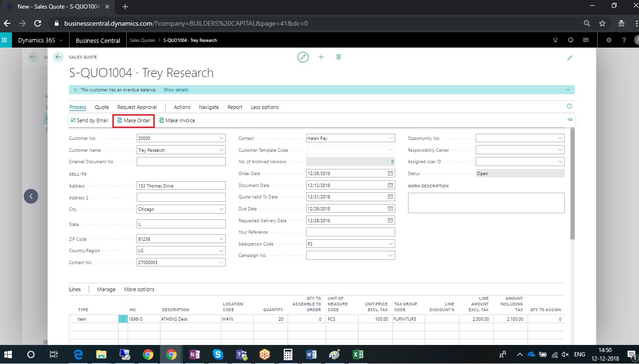Collapse page with arrows icon
This screenshot has height=364, width=639.
[x=569, y=58]
